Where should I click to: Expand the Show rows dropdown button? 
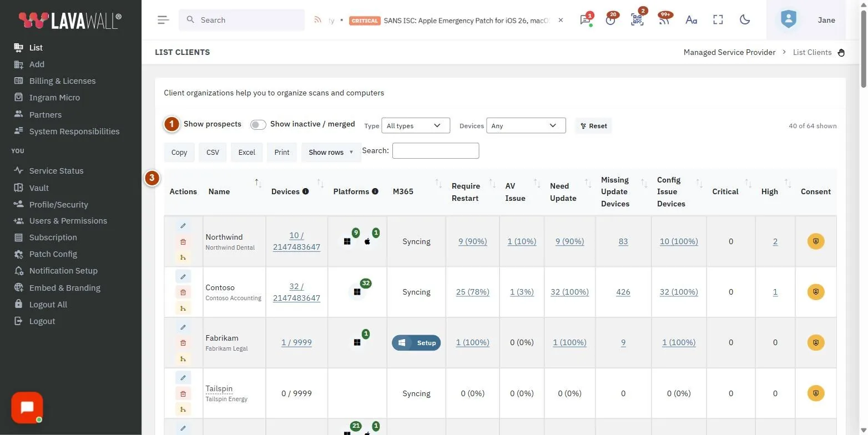331,152
